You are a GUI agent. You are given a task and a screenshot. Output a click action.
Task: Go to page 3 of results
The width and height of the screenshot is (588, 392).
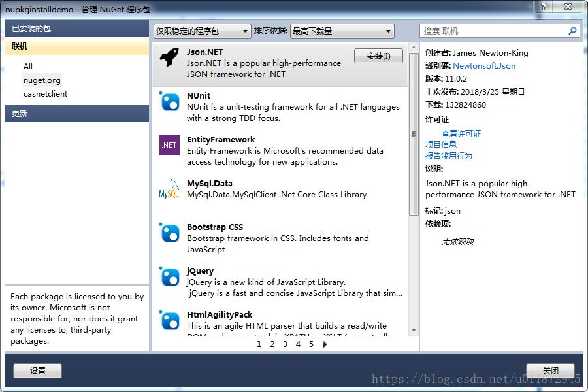[285, 344]
